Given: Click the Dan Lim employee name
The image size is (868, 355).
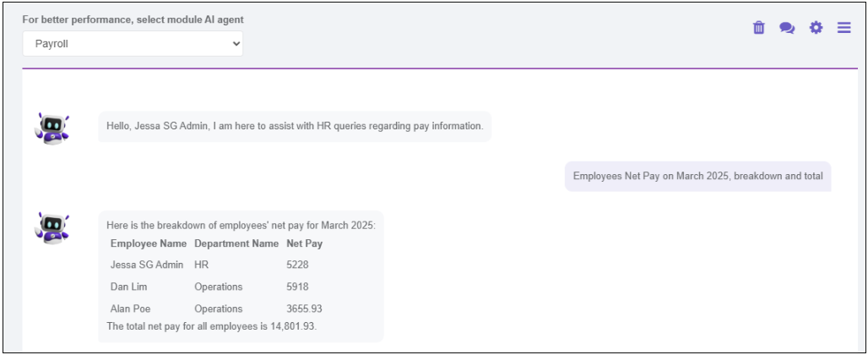Looking at the screenshot, I should click(x=129, y=287).
